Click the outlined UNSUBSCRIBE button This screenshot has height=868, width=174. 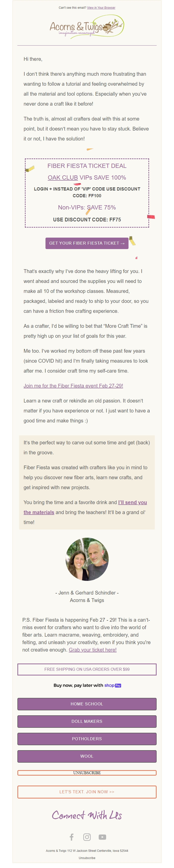(x=87, y=773)
